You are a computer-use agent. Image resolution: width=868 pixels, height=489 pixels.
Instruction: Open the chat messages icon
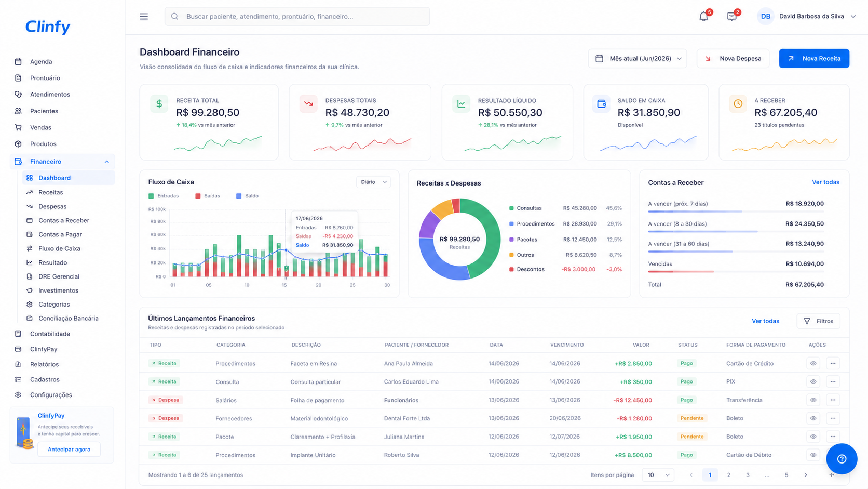point(731,17)
